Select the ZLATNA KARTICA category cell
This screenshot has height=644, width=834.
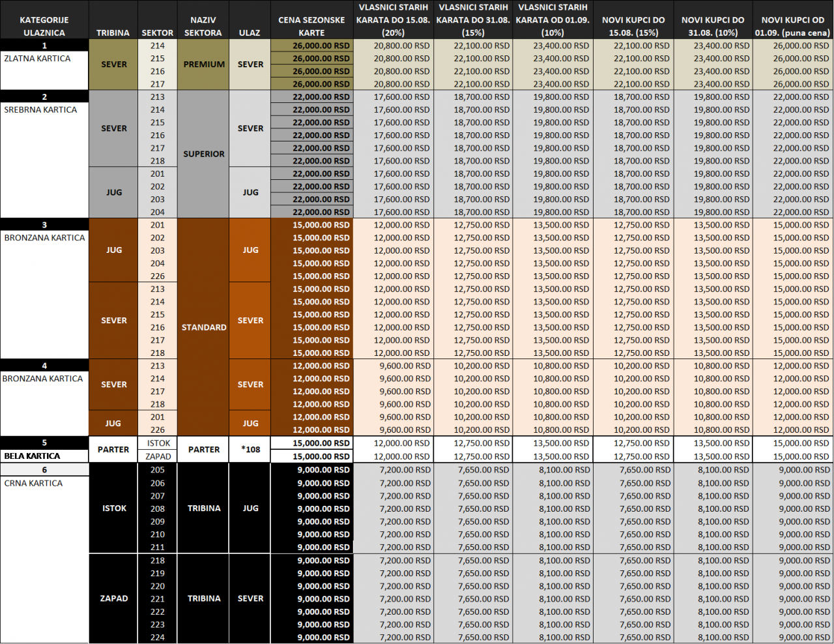(x=38, y=59)
